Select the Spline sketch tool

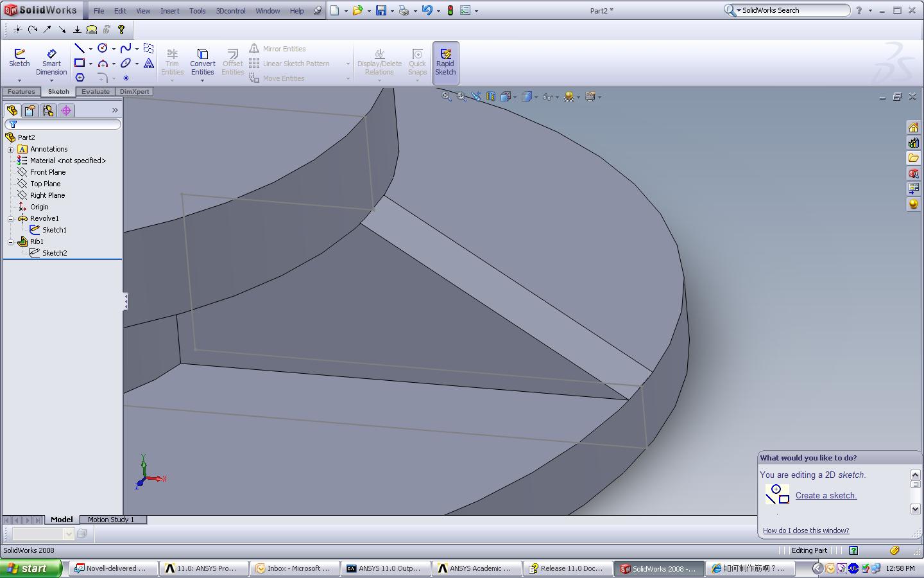(x=126, y=48)
